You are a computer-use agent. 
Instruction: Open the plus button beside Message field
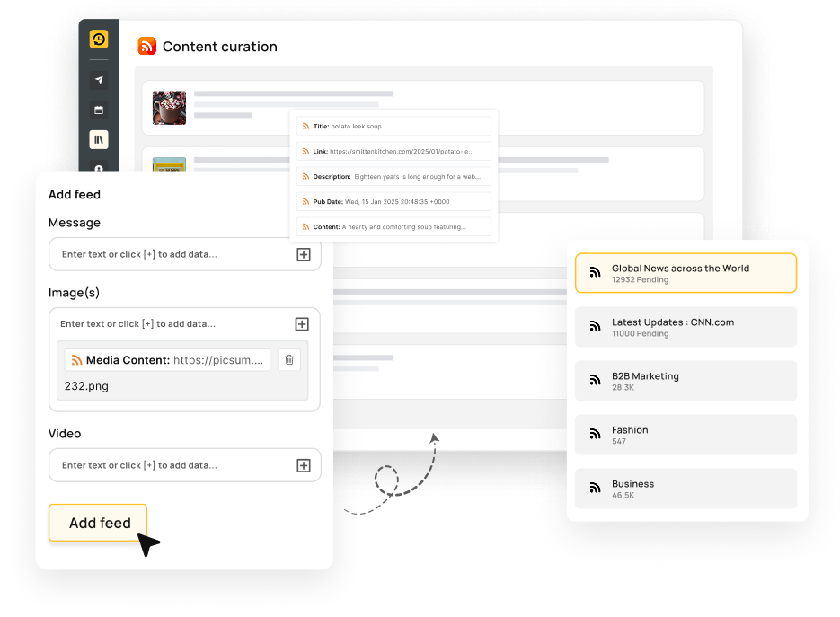pos(303,254)
